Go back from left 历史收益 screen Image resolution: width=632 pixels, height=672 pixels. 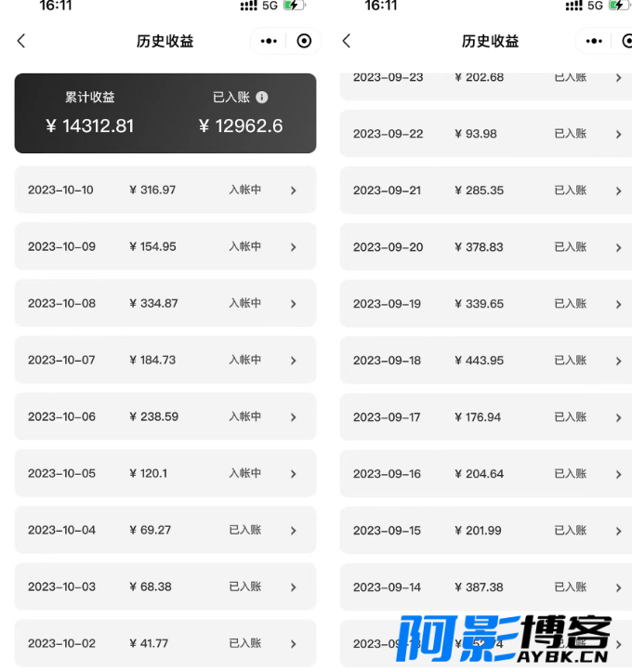point(21,41)
